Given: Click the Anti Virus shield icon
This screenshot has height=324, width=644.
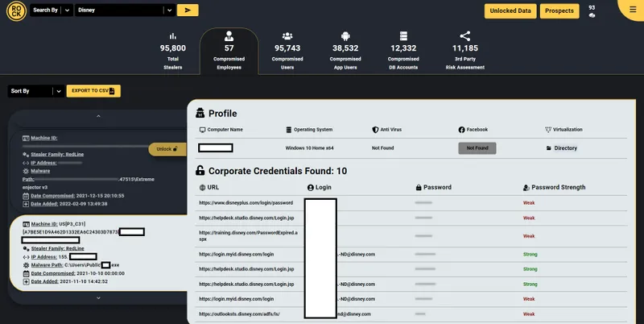Looking at the screenshot, I should (375, 130).
